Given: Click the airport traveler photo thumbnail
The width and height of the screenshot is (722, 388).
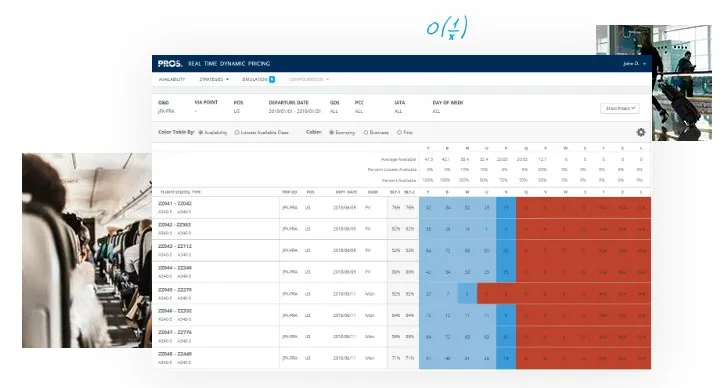Looking at the screenshot, I should [x=653, y=83].
